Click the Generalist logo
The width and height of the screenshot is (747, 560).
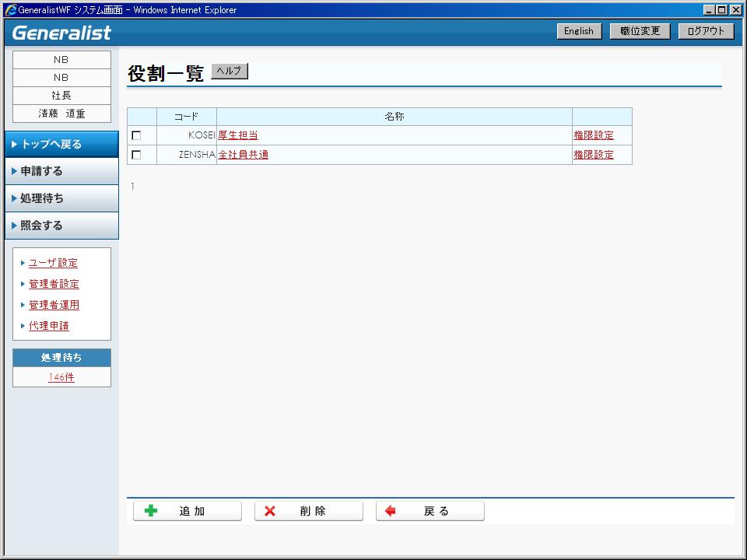pos(62,32)
